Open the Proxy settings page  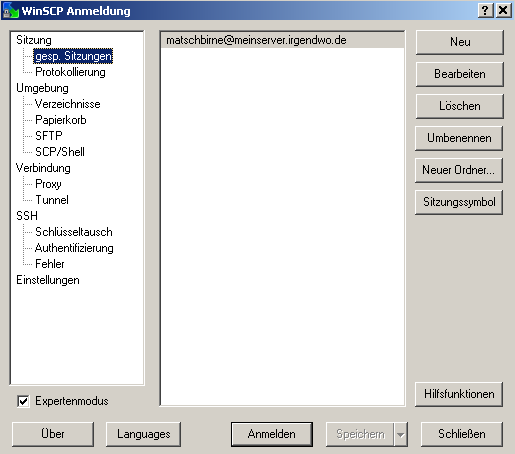tap(48, 184)
